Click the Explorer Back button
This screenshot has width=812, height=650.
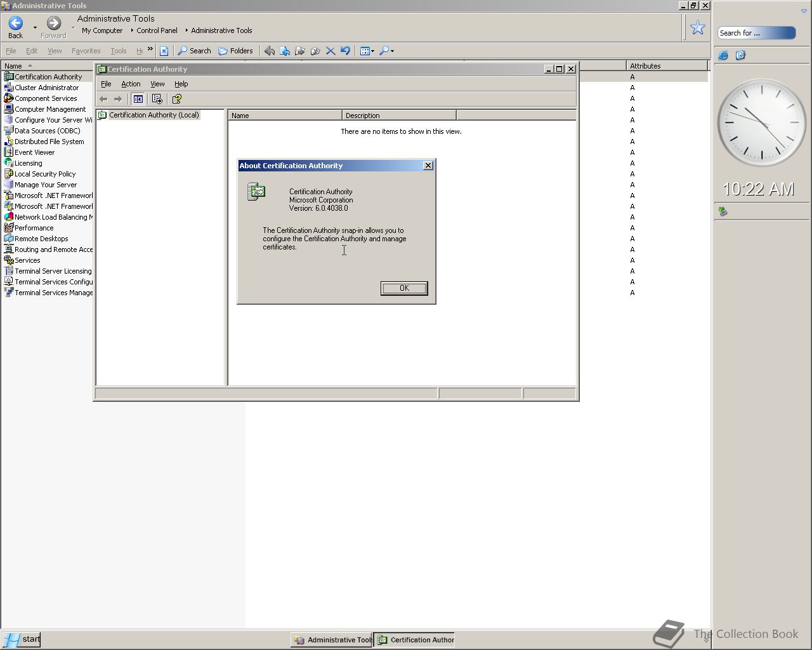[x=16, y=27]
